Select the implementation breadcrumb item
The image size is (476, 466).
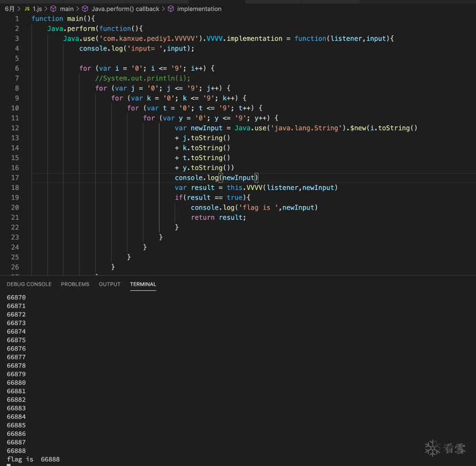[x=199, y=9]
